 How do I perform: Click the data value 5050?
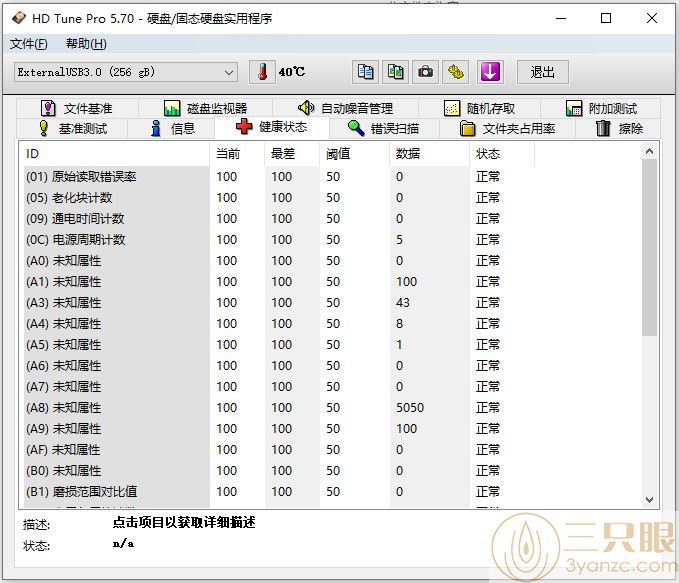click(410, 408)
